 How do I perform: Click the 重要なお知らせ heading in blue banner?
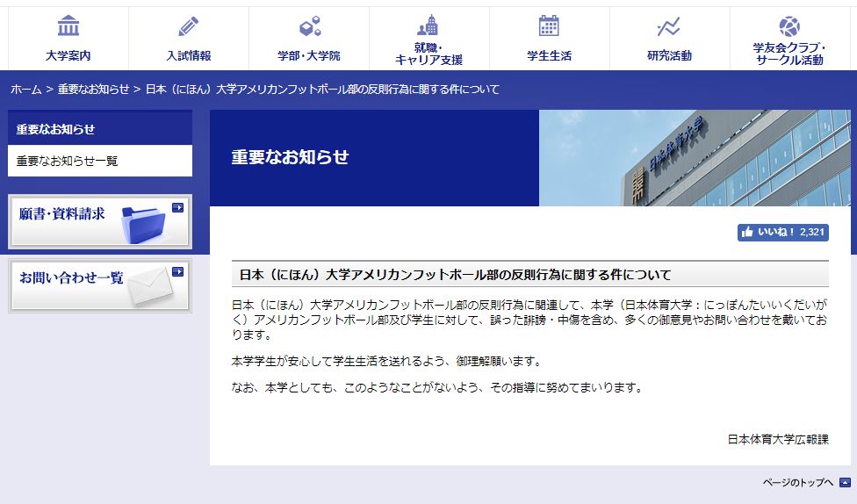click(x=290, y=157)
